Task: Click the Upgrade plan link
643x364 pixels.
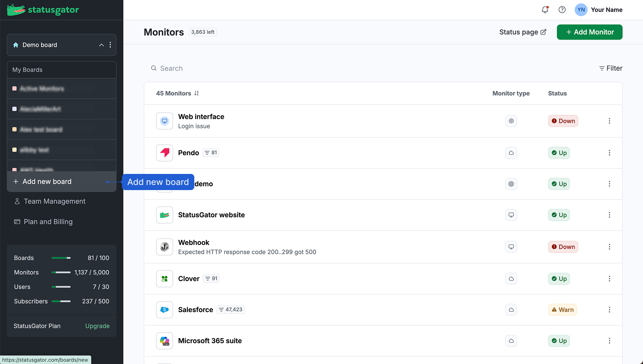Action: click(x=97, y=326)
